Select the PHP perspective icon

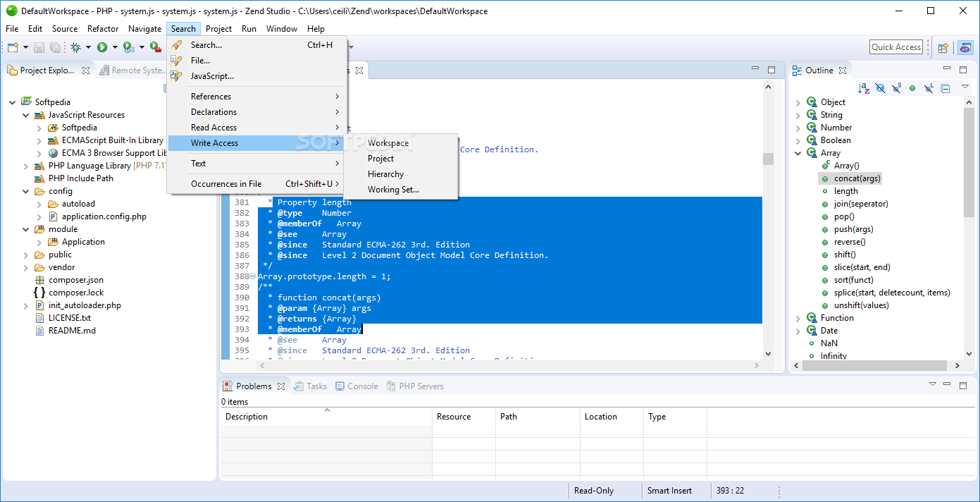(x=965, y=47)
